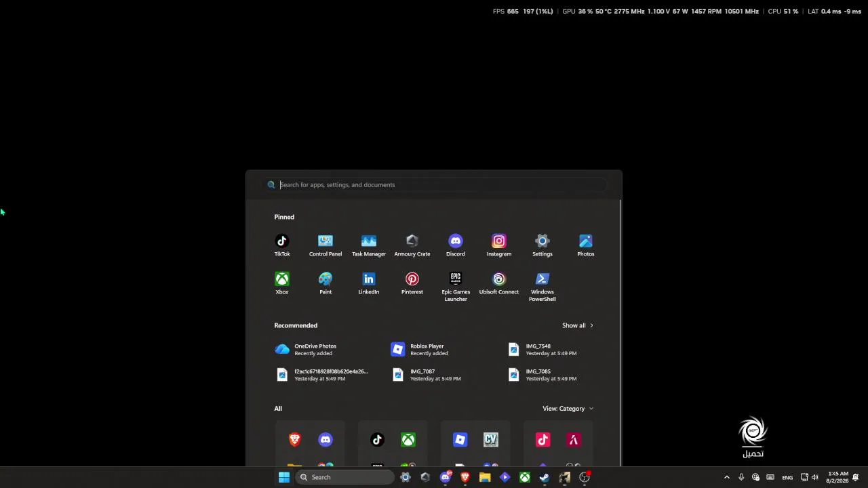Open the Roblox icon under All
The height and width of the screenshot is (488, 868).
460,440
